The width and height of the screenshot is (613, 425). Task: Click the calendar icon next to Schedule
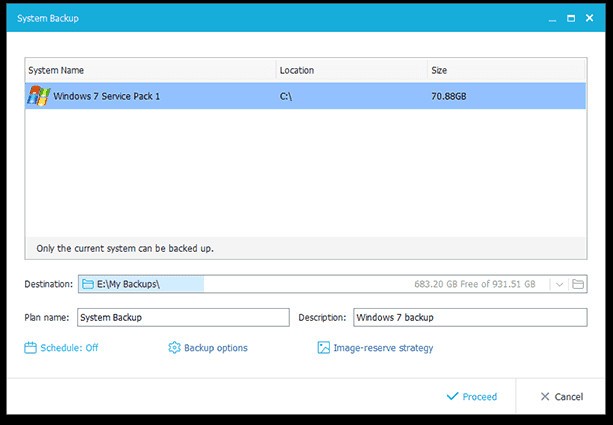point(30,348)
